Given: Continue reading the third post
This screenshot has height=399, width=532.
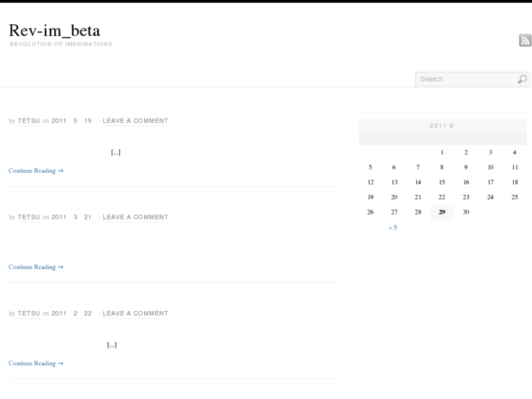Looking at the screenshot, I should 36,363.
